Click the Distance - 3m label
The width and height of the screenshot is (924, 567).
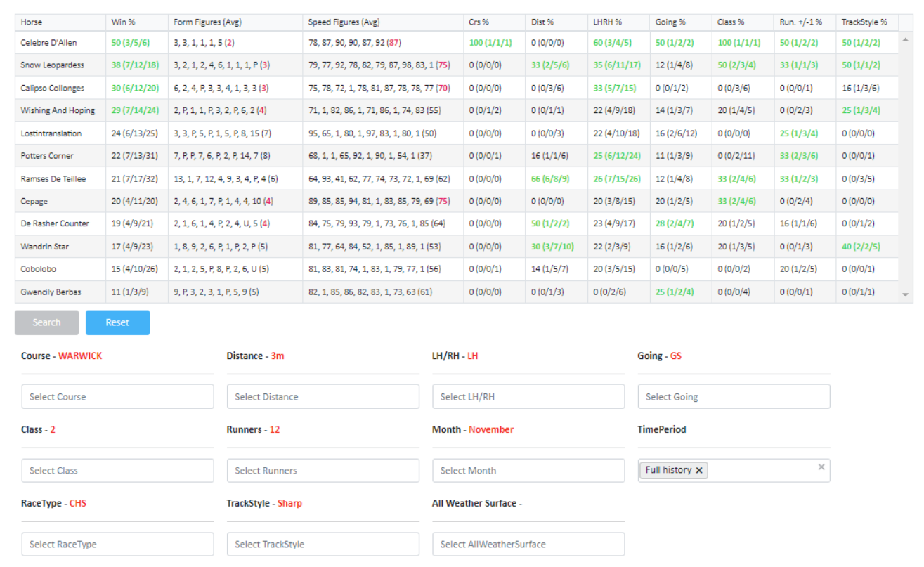pos(255,356)
